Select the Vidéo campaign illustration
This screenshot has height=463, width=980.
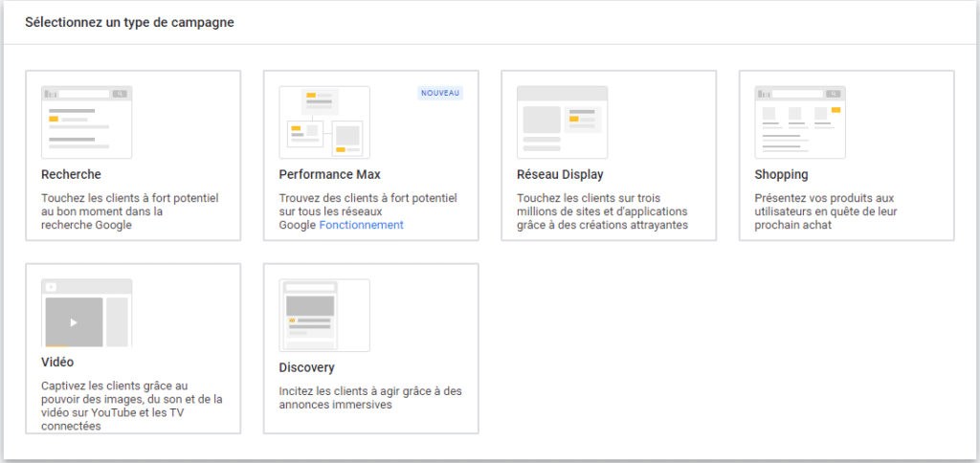(x=86, y=313)
